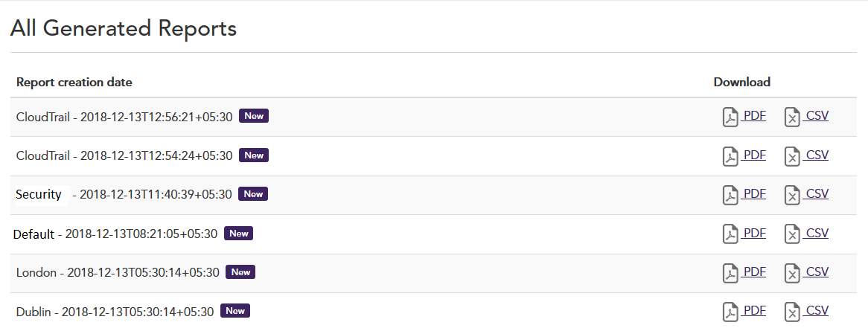Click the Download column header

point(741,83)
